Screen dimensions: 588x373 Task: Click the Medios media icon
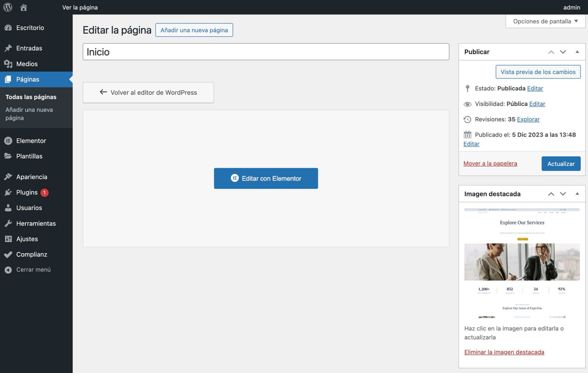pos(8,64)
